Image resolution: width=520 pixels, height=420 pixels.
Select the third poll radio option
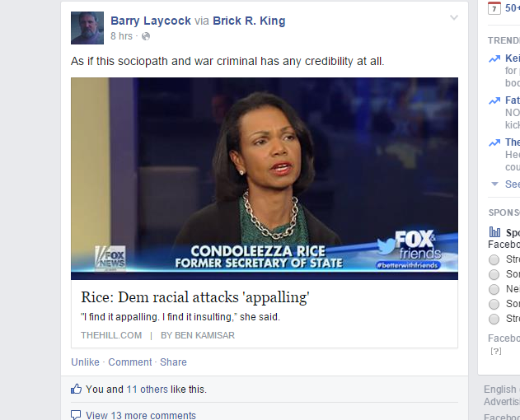click(x=494, y=289)
